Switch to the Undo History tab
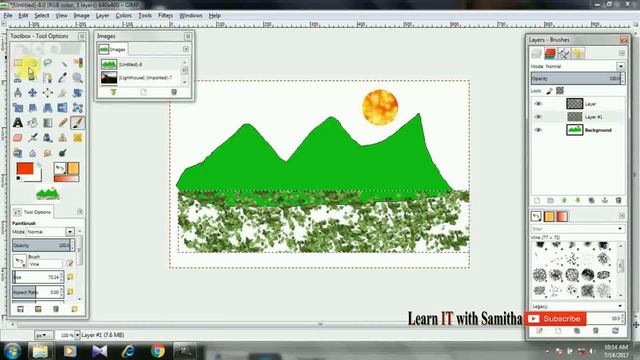640x360 pixels. tap(578, 53)
